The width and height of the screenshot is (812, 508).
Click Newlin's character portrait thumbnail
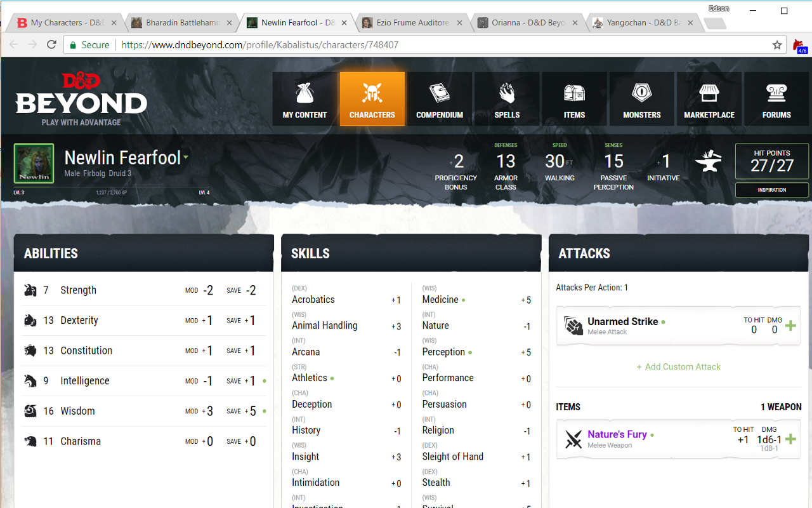pos(34,163)
